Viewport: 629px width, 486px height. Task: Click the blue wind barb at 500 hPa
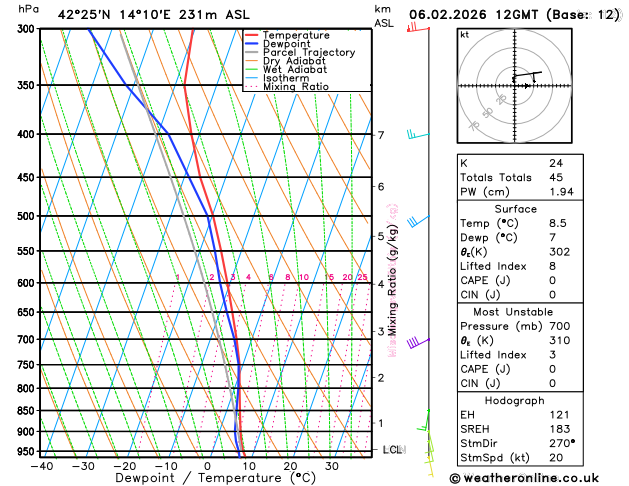(x=418, y=221)
